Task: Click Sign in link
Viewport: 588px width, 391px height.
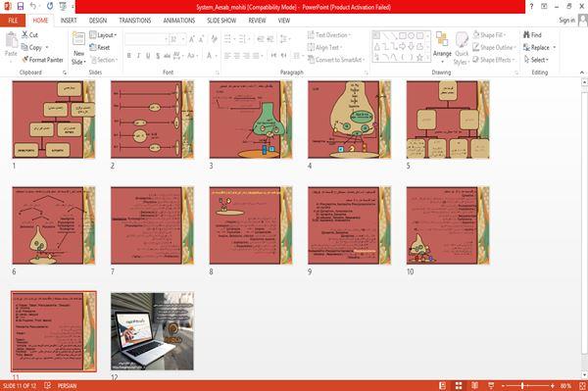Action: tap(566, 21)
